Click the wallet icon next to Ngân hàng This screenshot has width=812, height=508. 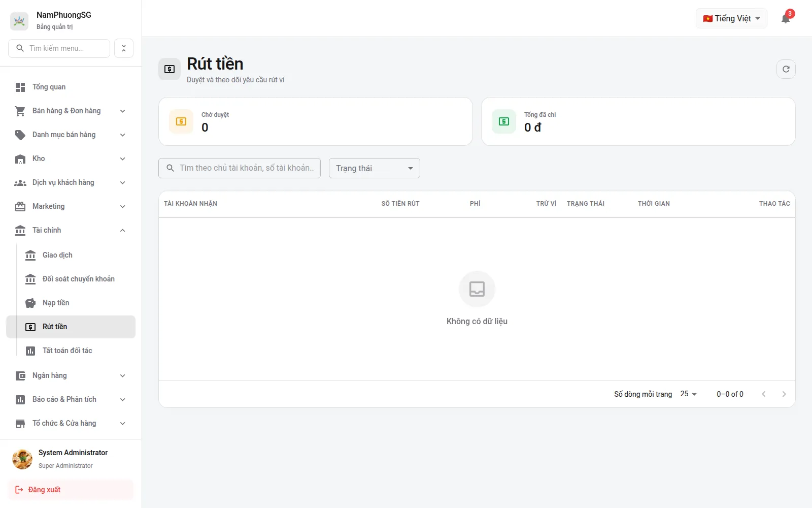(x=20, y=376)
